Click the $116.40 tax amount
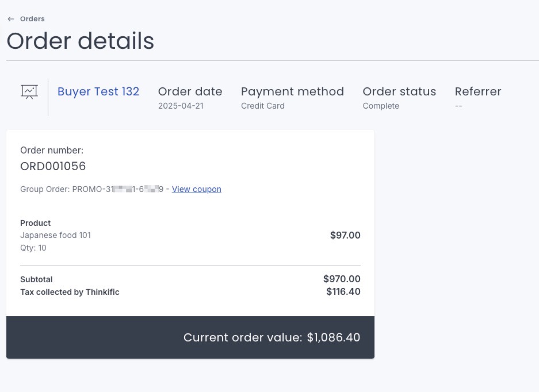Image resolution: width=539 pixels, height=392 pixels. pos(343,291)
